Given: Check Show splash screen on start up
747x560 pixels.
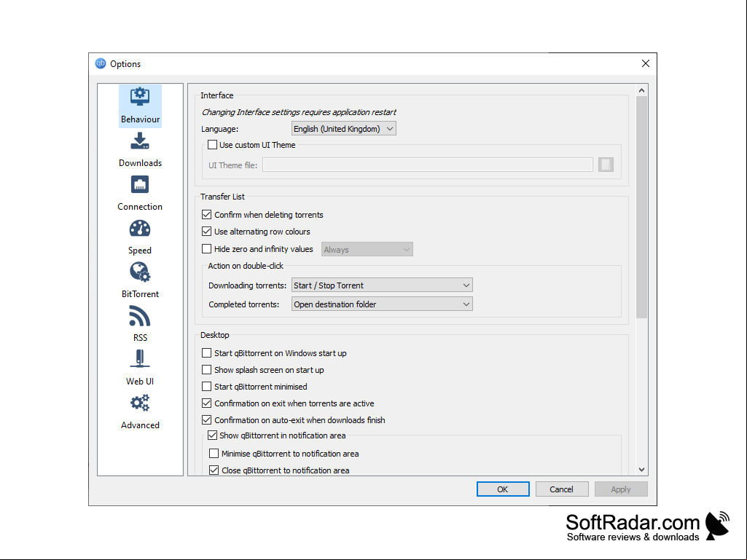Looking at the screenshot, I should tap(207, 369).
